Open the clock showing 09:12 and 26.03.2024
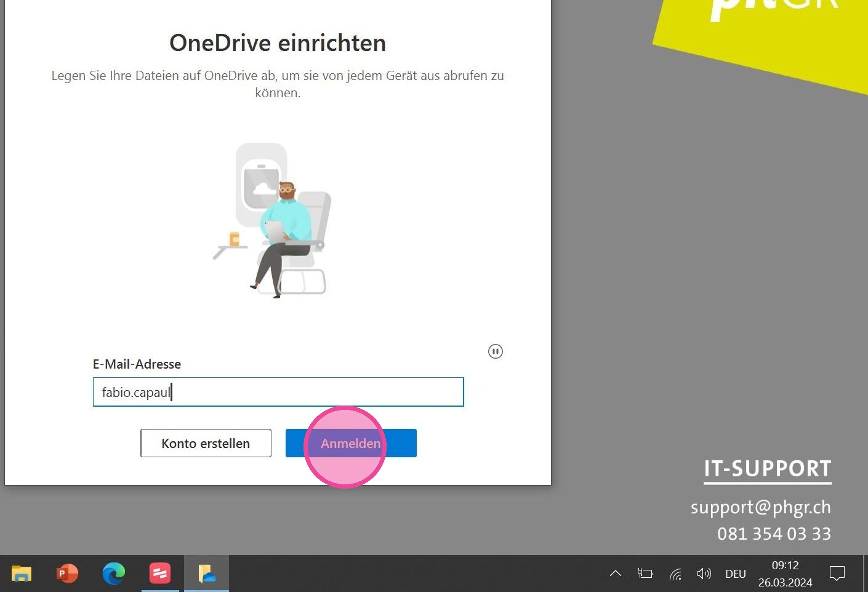The width and height of the screenshot is (868, 592). click(x=785, y=574)
